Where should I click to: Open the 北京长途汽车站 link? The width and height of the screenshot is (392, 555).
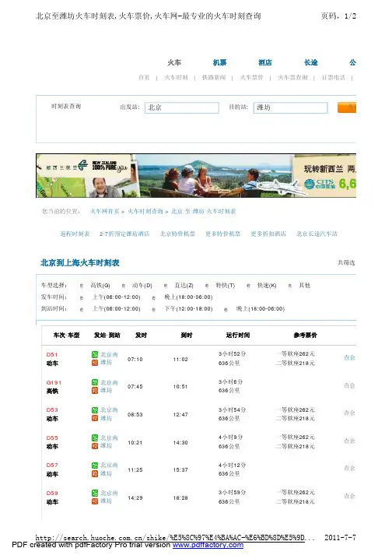pos(317,234)
